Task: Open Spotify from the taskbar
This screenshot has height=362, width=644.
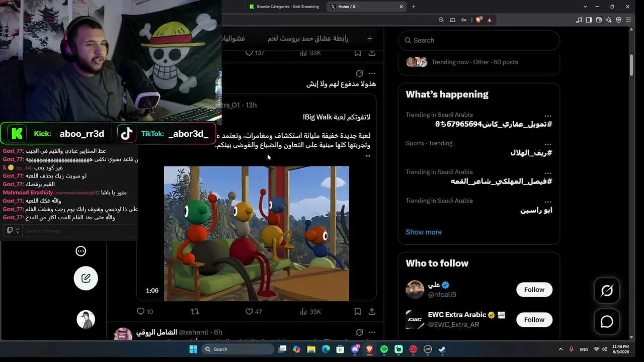Action: click(384, 349)
